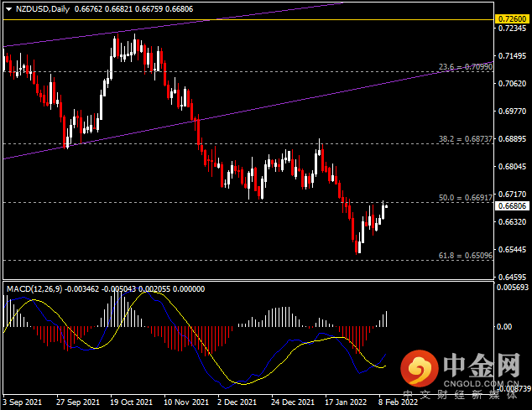Click the 3 Sep 2021 date label
This screenshot has height=410, width=532.
24,402
